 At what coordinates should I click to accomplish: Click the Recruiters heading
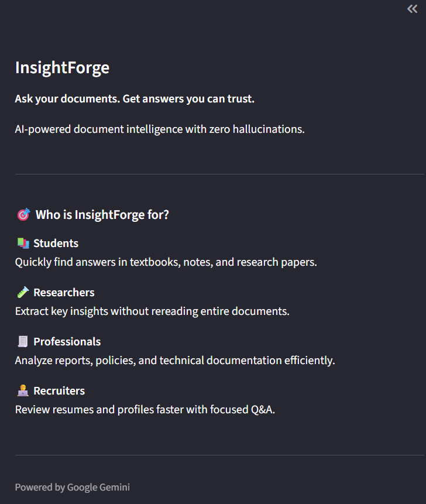click(59, 391)
